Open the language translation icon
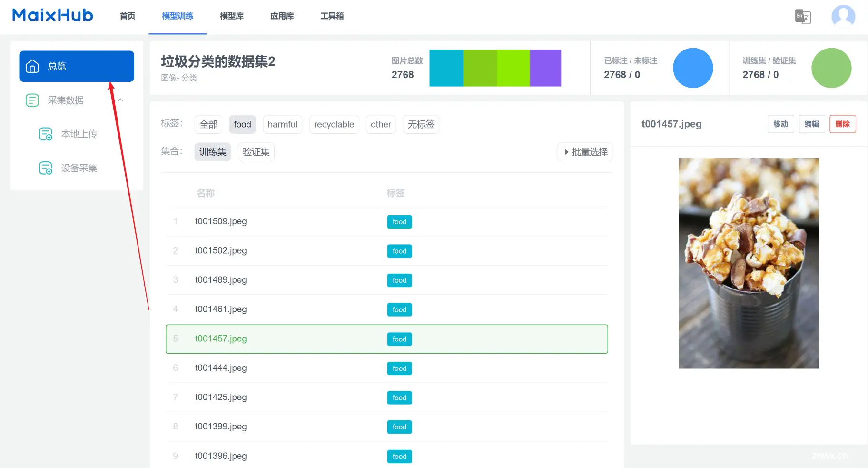This screenshot has width=868, height=468. (803, 16)
